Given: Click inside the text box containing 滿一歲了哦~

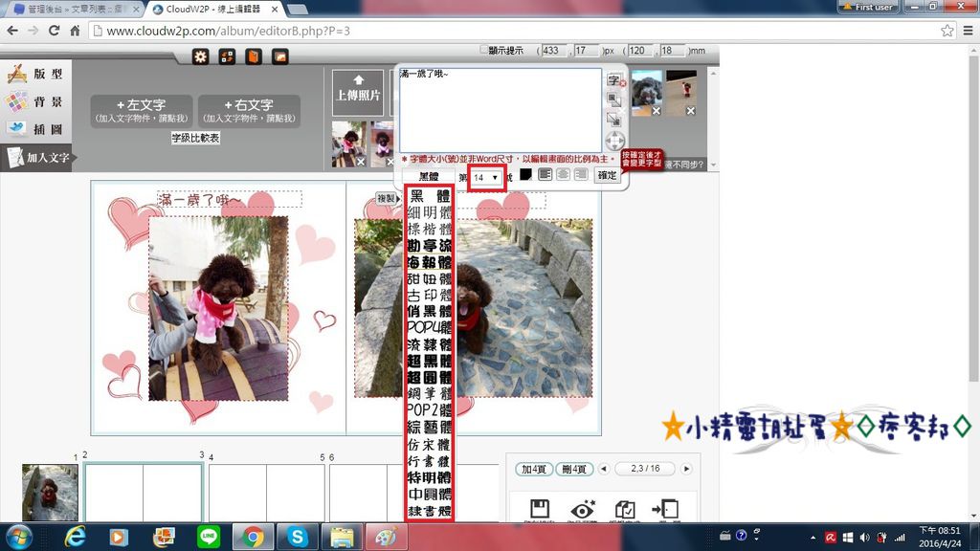Looking at the screenshot, I should (x=500, y=109).
